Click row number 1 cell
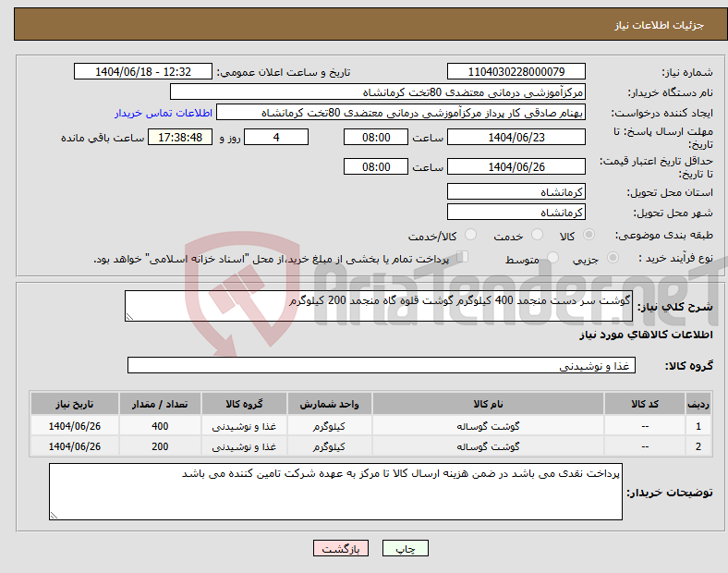This screenshot has height=573, width=728. click(x=698, y=426)
